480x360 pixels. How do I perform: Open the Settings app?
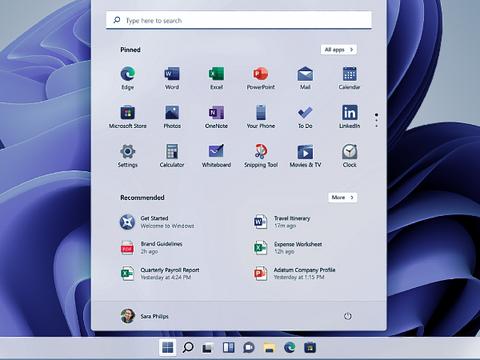pyautogui.click(x=128, y=156)
